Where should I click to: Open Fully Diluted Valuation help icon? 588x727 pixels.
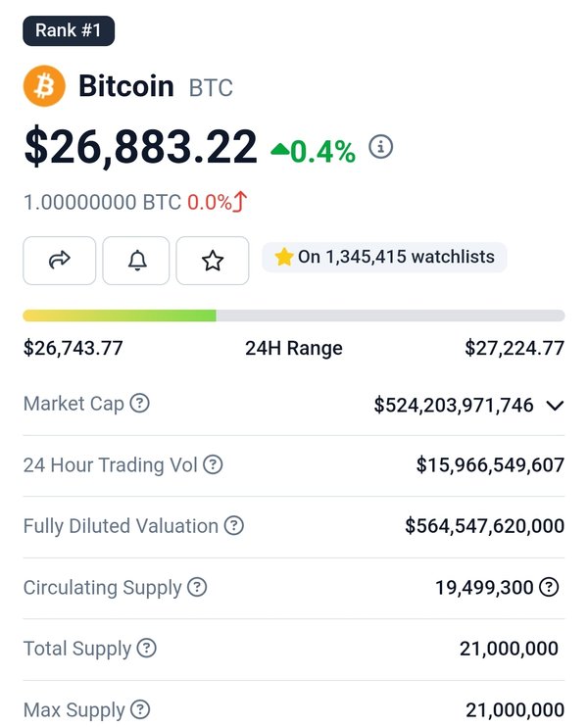(x=233, y=526)
